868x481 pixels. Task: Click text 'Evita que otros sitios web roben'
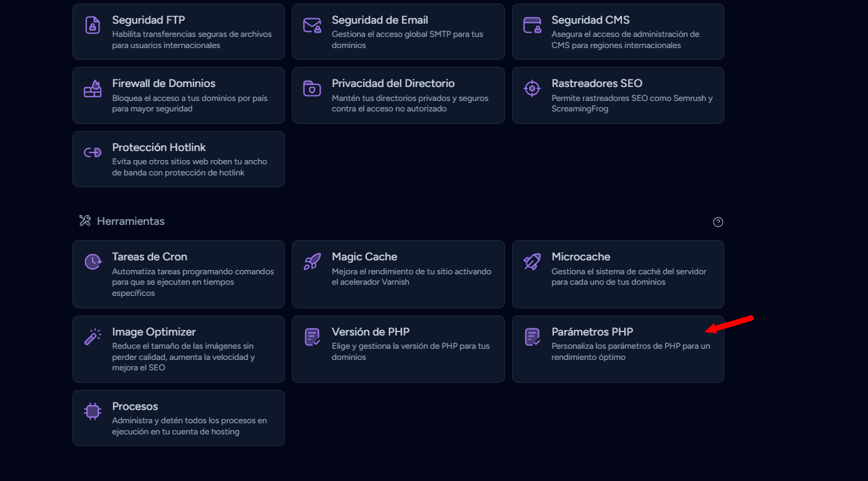coord(172,161)
